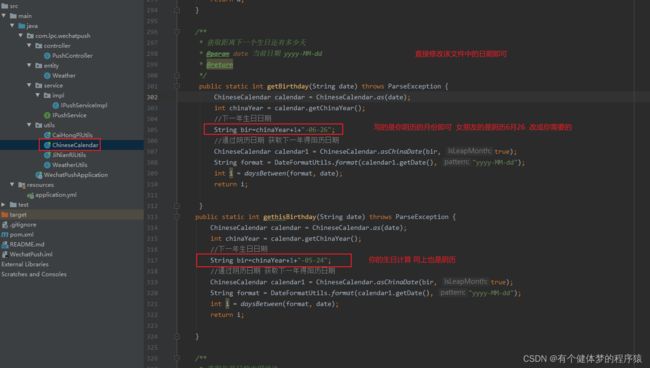
Task: Click asChinaDate call on line 319
Action: (398, 282)
